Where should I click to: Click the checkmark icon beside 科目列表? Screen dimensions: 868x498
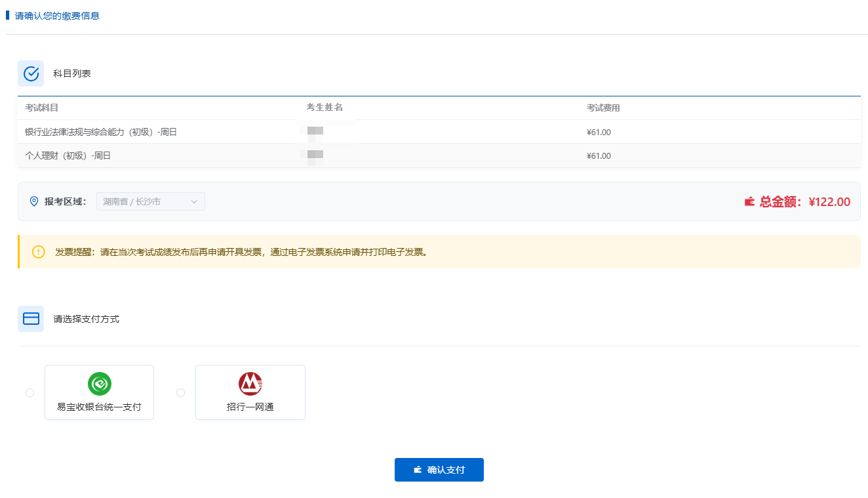pos(31,73)
